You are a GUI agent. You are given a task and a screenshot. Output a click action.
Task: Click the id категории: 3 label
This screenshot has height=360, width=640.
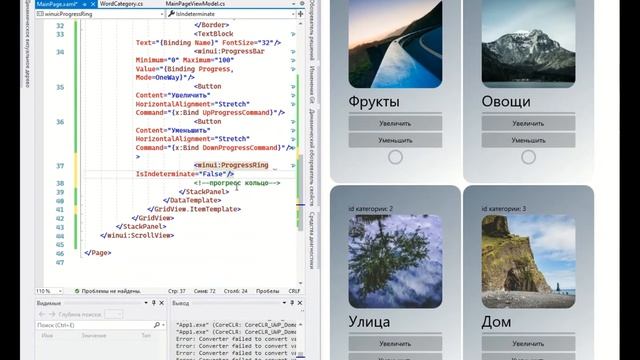504,209
